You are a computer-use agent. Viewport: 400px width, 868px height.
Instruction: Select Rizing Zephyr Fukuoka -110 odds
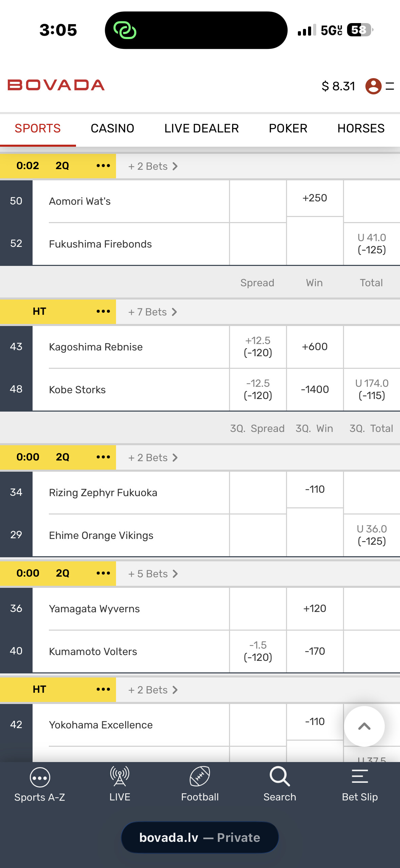pyautogui.click(x=315, y=489)
